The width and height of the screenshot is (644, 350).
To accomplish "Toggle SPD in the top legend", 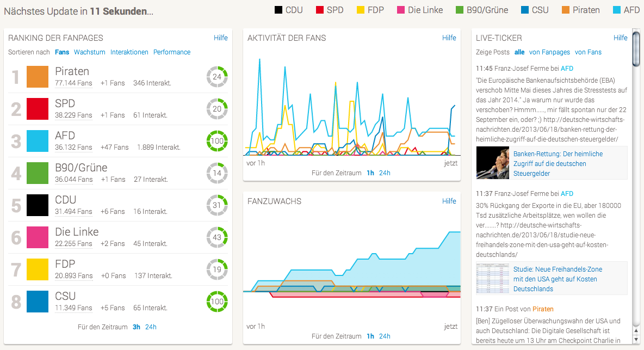I will point(330,10).
